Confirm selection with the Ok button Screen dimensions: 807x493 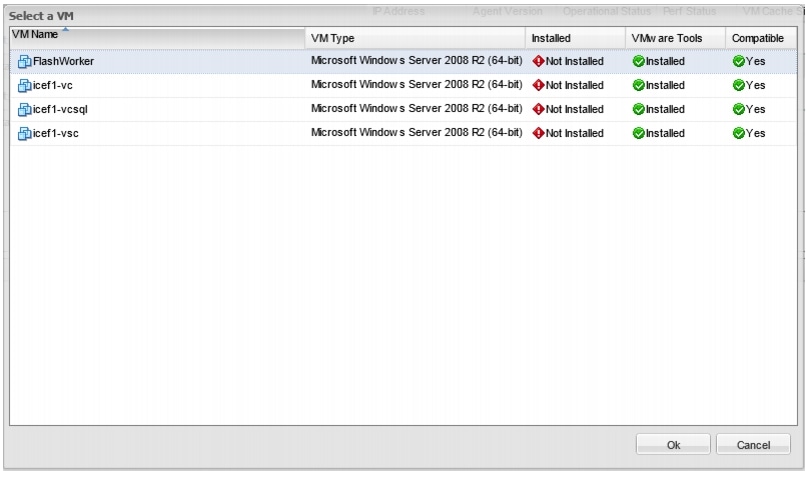tap(673, 445)
